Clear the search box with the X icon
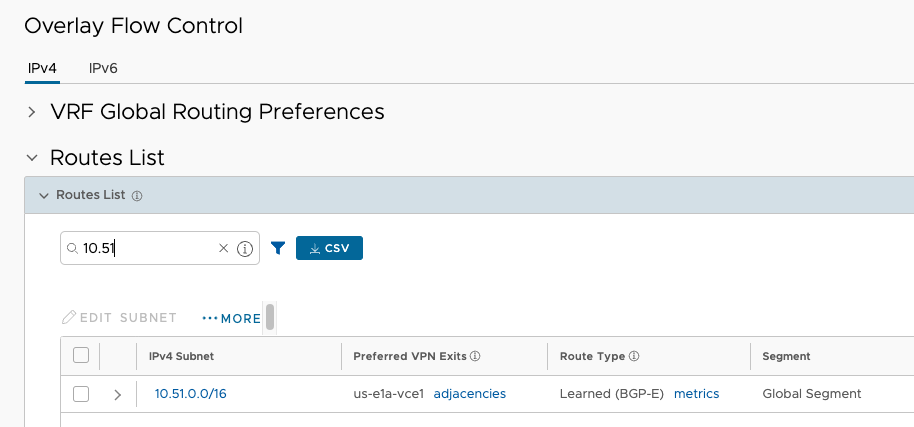The height and width of the screenshot is (427, 914). tap(223, 248)
